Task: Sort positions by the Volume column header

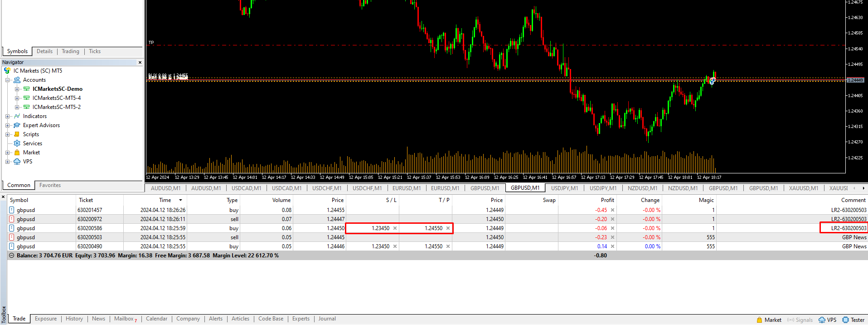Action: [281, 200]
